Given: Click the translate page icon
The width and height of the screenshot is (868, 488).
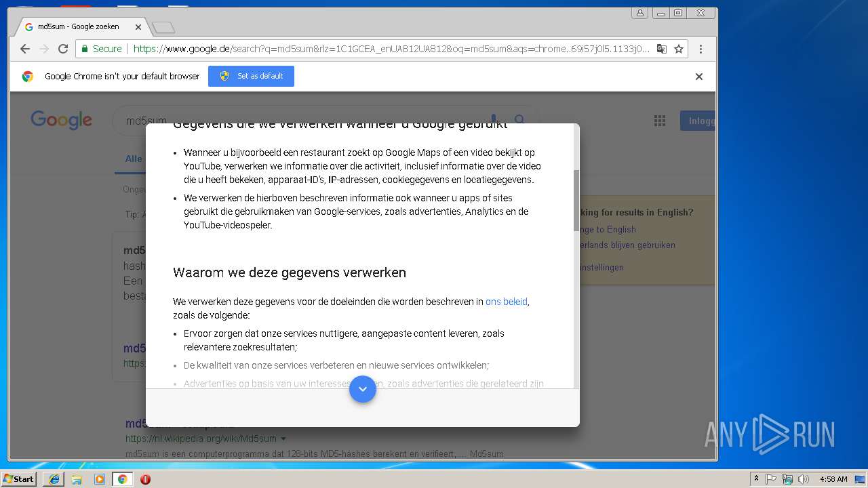Looking at the screenshot, I should pos(661,49).
